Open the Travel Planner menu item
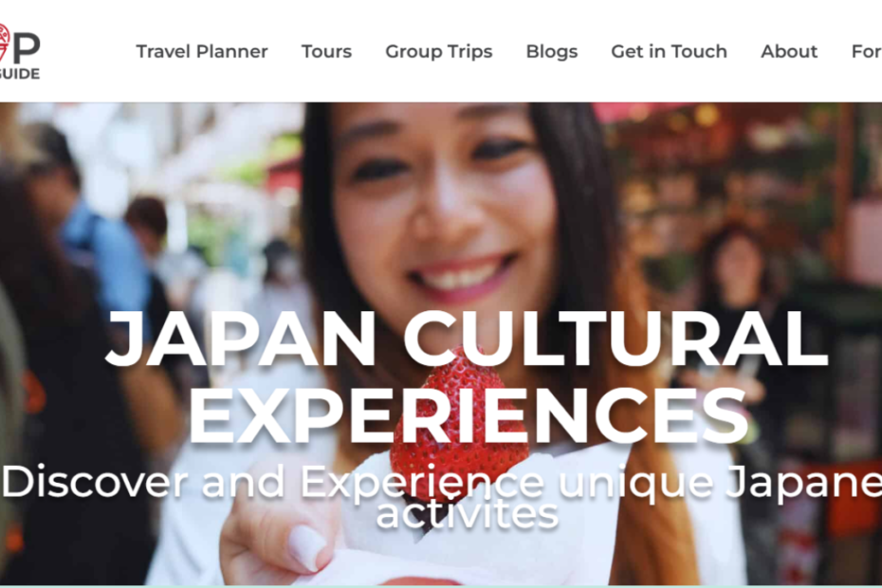This screenshot has width=882, height=588. [x=201, y=52]
